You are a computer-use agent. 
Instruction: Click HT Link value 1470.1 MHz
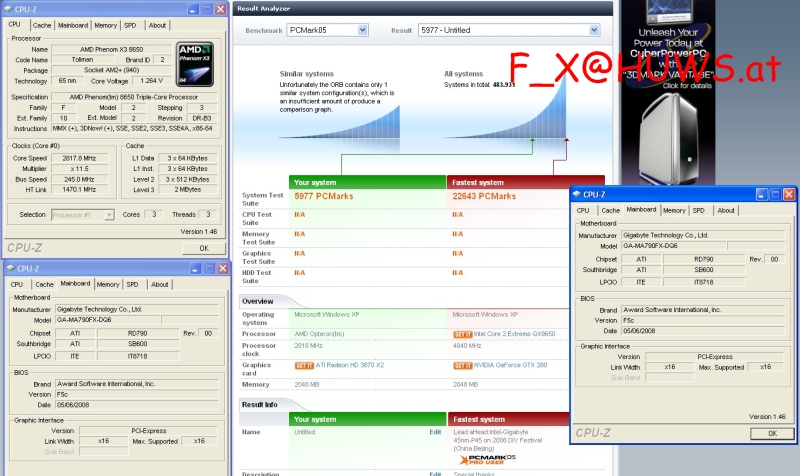[x=79, y=190]
